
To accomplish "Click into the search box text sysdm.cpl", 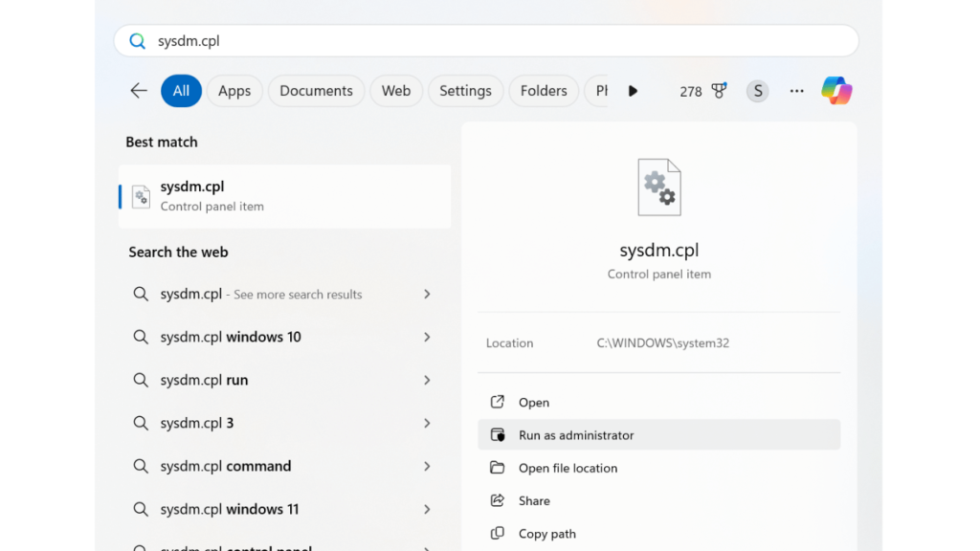I will coord(189,41).
